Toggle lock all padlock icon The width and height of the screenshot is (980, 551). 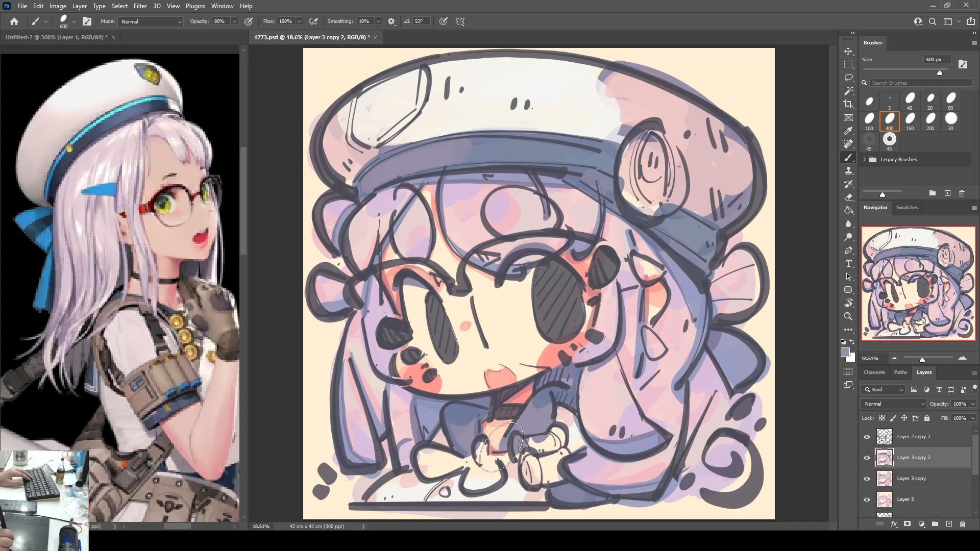[x=927, y=418]
